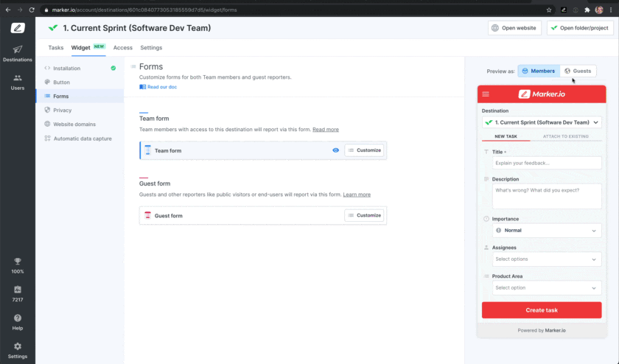Click Create task button
This screenshot has height=364, width=619.
point(542,310)
